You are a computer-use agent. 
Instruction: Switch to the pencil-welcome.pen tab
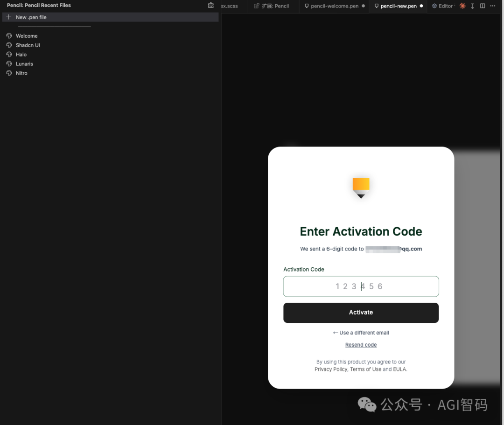335,6
